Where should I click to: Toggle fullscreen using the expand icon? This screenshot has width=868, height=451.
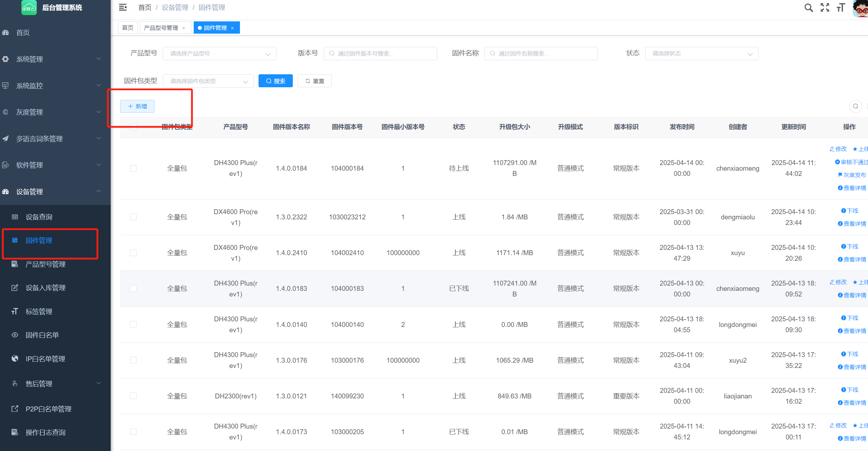tap(825, 8)
